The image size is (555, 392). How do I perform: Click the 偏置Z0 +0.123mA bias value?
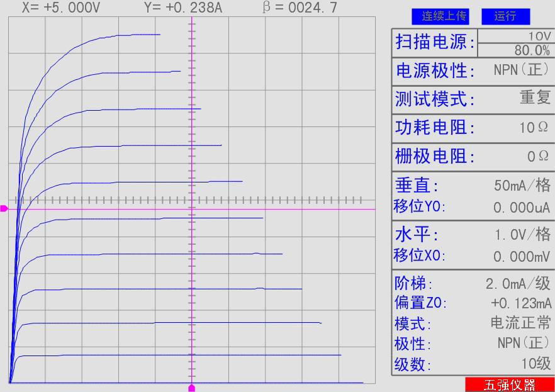coord(520,303)
